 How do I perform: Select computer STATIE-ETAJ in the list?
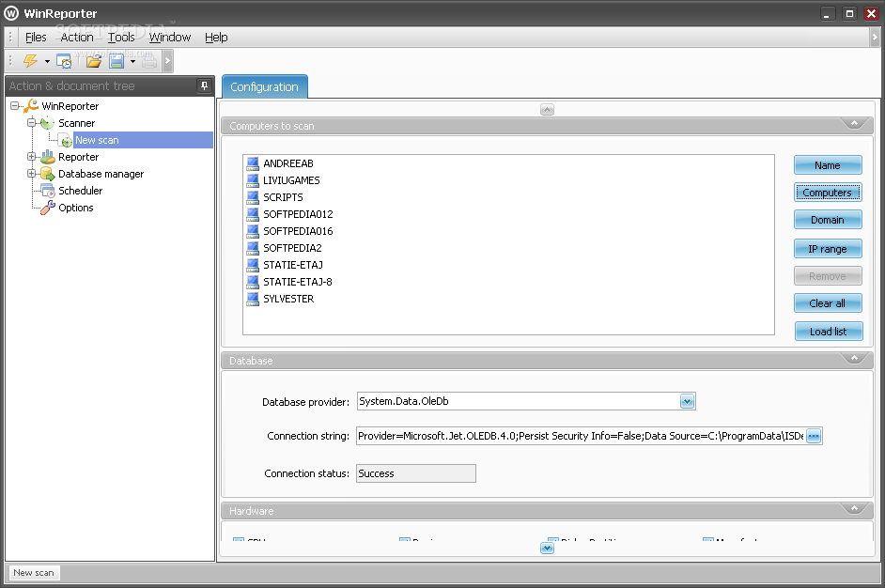[x=293, y=265]
